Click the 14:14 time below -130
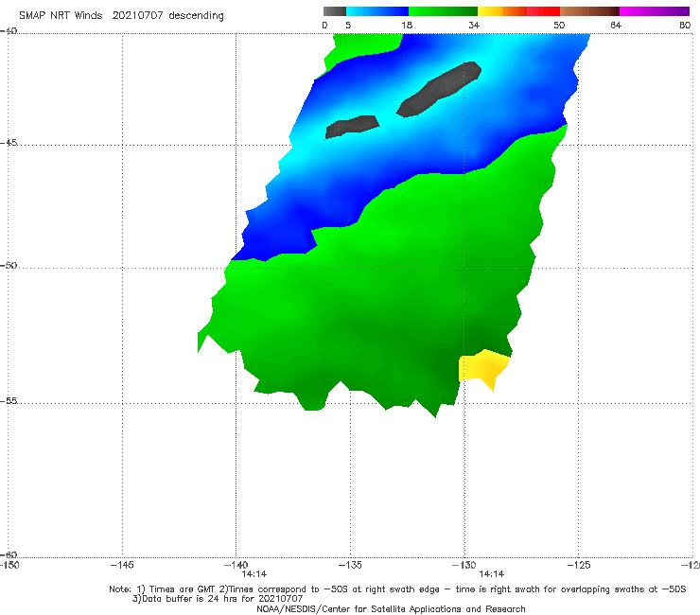This screenshot has height=615, width=700. pos(492,574)
